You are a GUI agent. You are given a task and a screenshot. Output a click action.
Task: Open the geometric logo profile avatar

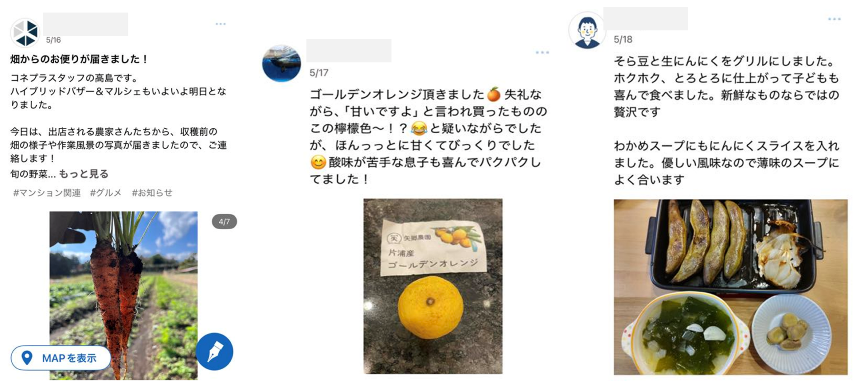(x=25, y=33)
